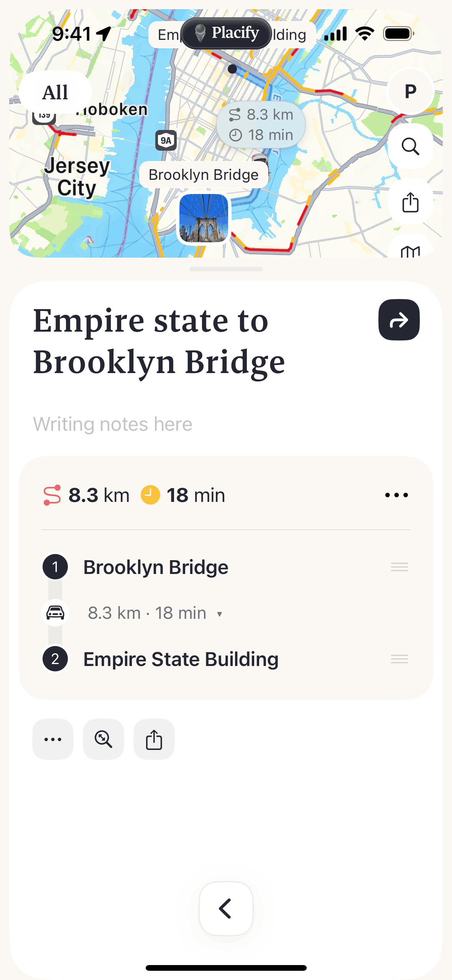Open the map layers icon
Viewport: 452px width, 980px height.
click(410, 250)
